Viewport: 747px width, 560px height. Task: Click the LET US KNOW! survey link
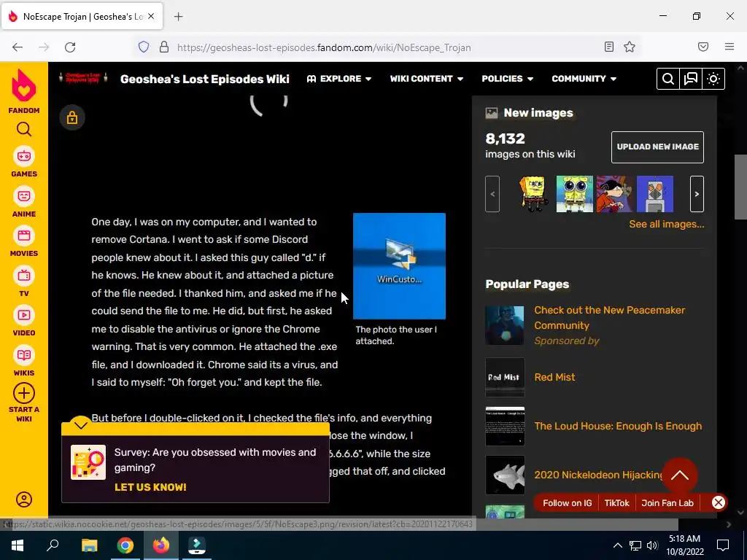point(150,487)
